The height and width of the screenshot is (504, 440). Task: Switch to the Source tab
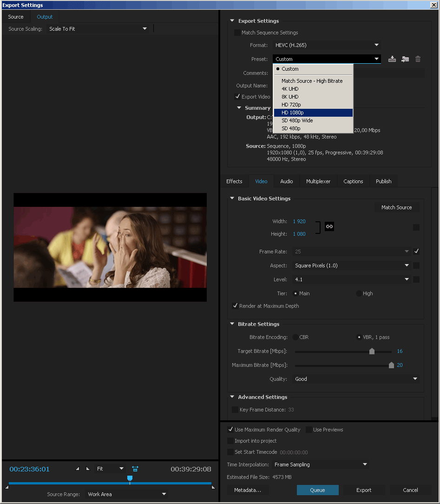(x=16, y=17)
